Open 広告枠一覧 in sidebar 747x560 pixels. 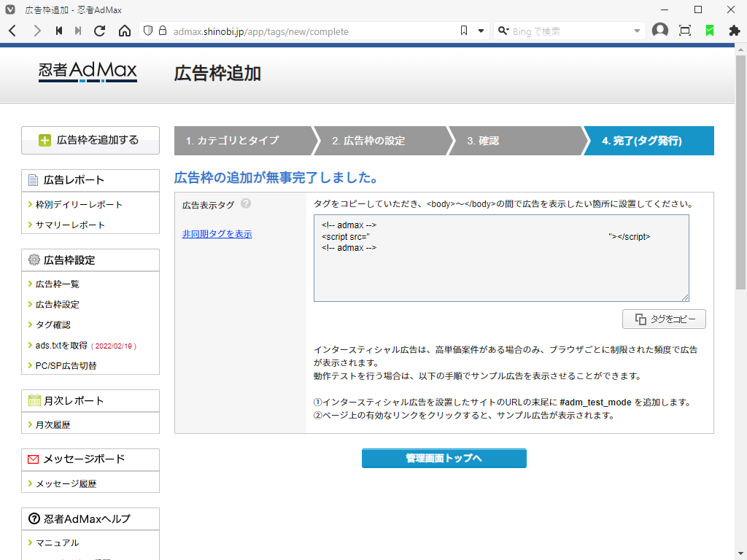click(57, 284)
